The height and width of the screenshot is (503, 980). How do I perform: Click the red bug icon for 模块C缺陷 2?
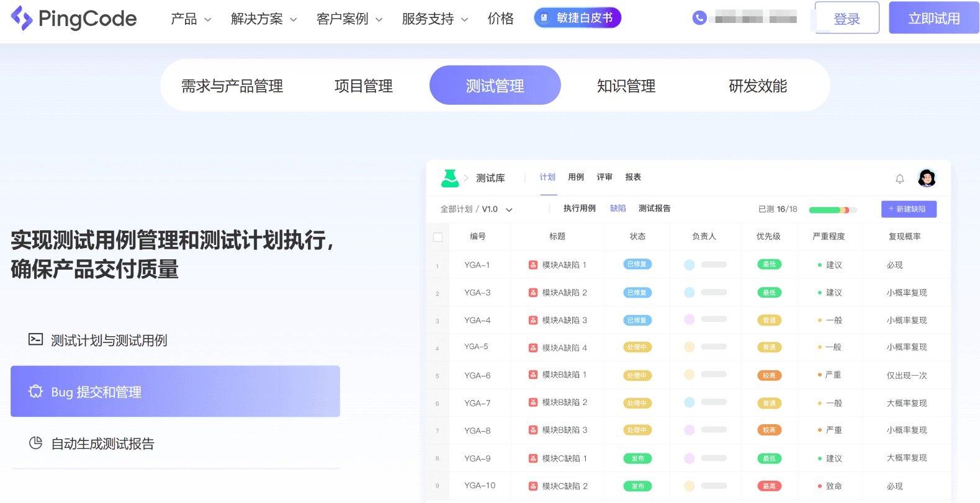tap(533, 486)
